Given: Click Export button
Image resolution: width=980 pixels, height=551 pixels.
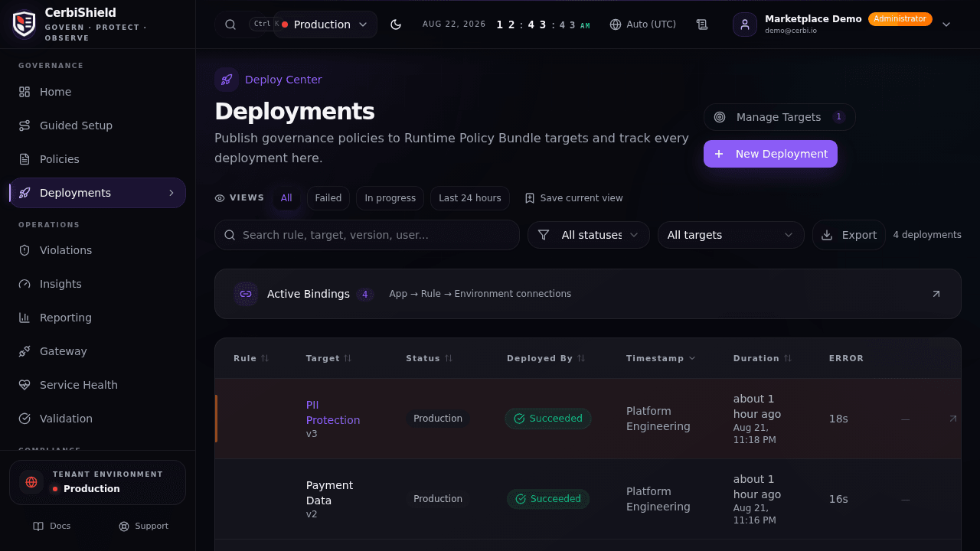Looking at the screenshot, I should pyautogui.click(x=849, y=235).
